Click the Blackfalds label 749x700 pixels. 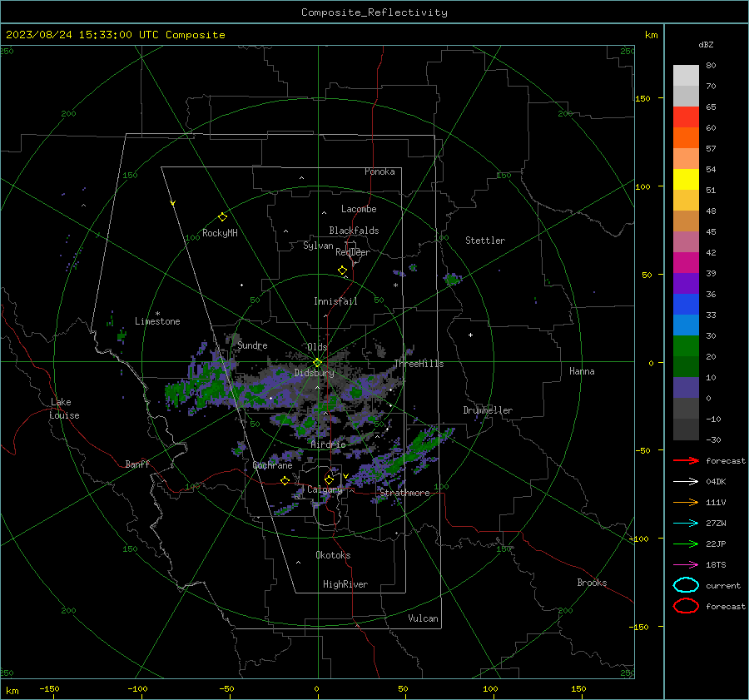pyautogui.click(x=354, y=231)
